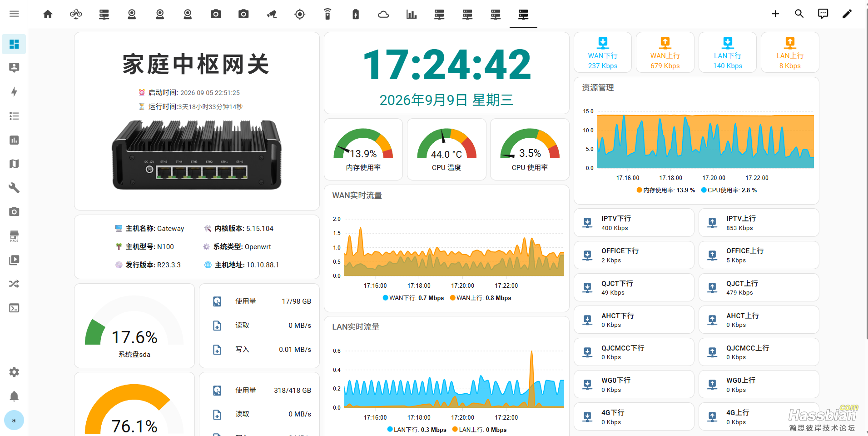Open the 系统盘sda 17.6% gauge
Viewport: 868px width, 436px height.
tap(134, 326)
